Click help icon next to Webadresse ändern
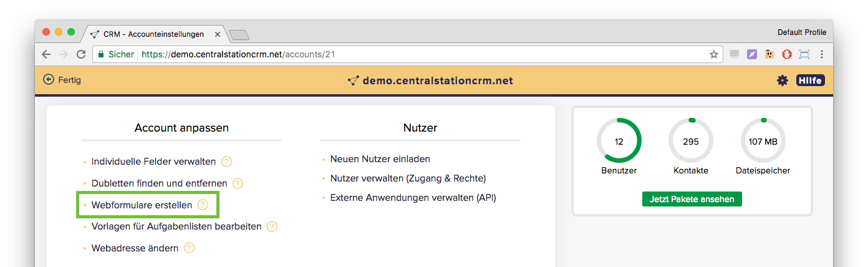The width and height of the screenshot is (868, 267). [189, 248]
